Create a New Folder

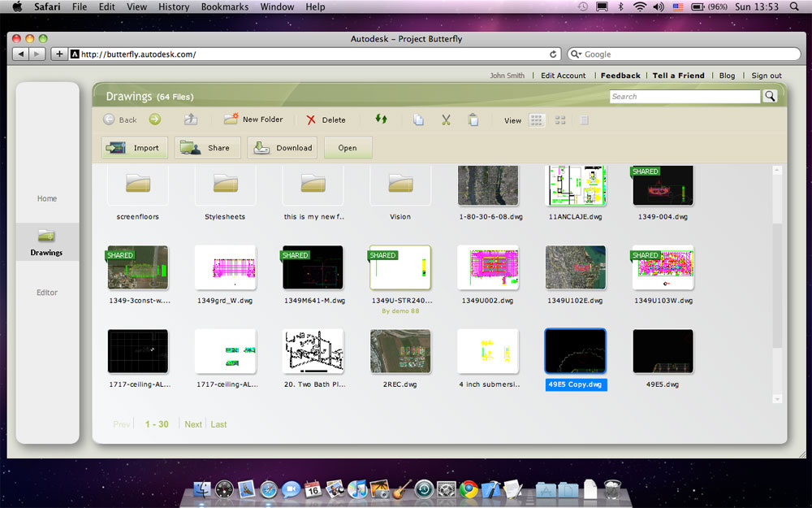pyautogui.click(x=253, y=119)
